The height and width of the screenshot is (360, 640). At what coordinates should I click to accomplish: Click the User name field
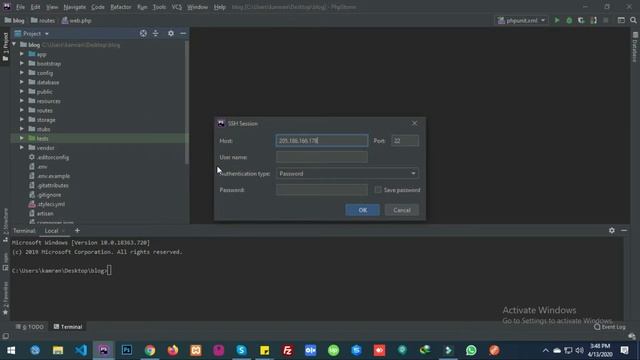322,157
